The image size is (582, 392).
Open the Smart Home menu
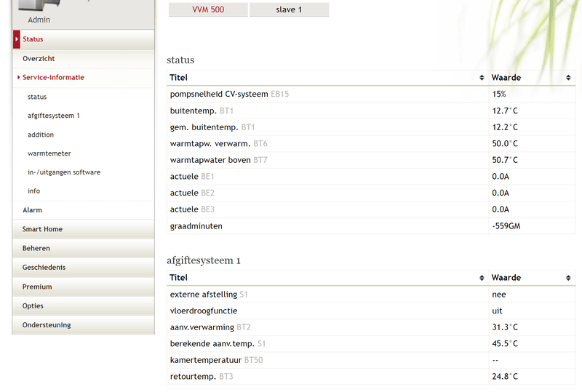pyautogui.click(x=84, y=229)
